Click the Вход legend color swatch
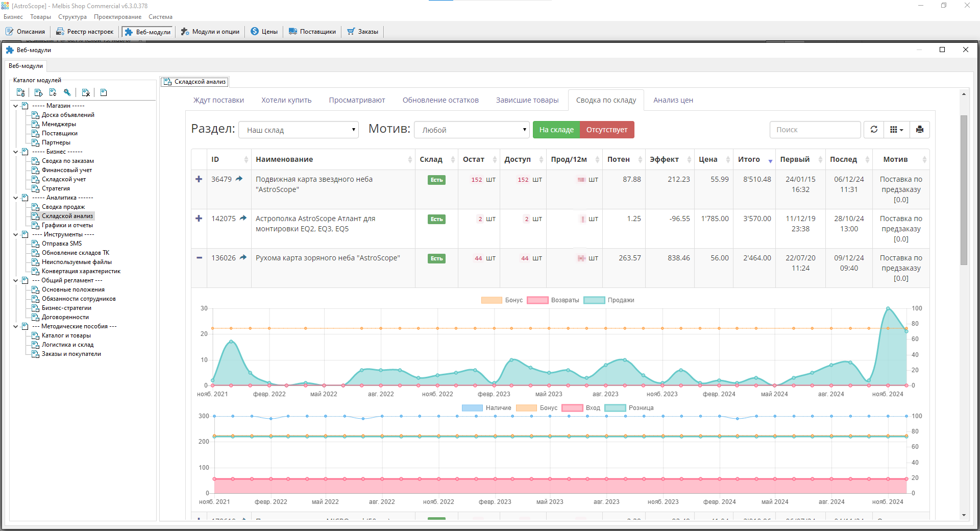Screen dimensions: 980x531 pos(572,408)
